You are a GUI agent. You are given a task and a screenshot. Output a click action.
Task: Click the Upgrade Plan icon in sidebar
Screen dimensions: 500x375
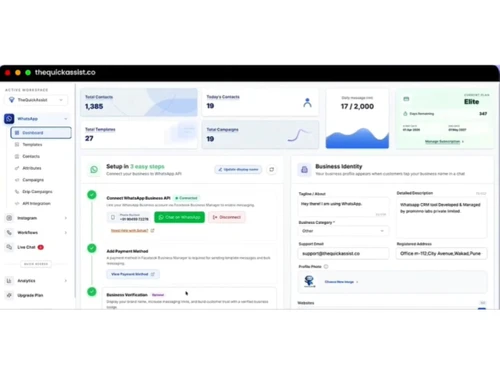coord(9,295)
